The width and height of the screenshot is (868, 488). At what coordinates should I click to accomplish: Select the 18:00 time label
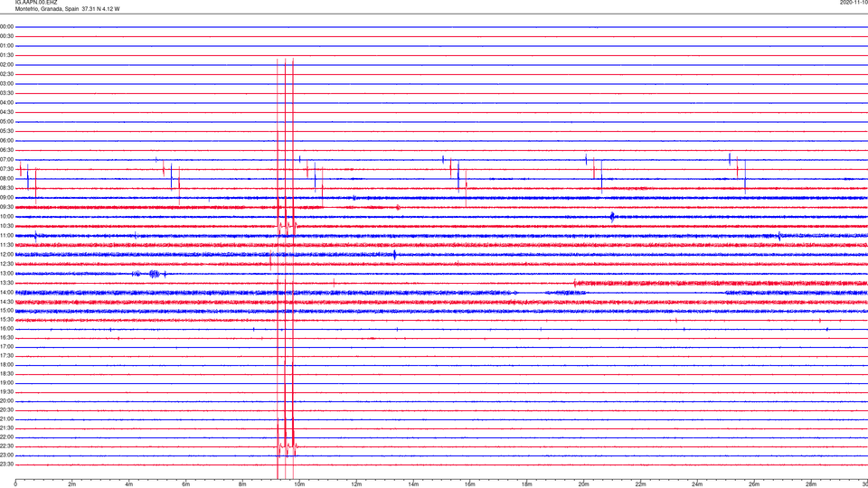point(7,365)
